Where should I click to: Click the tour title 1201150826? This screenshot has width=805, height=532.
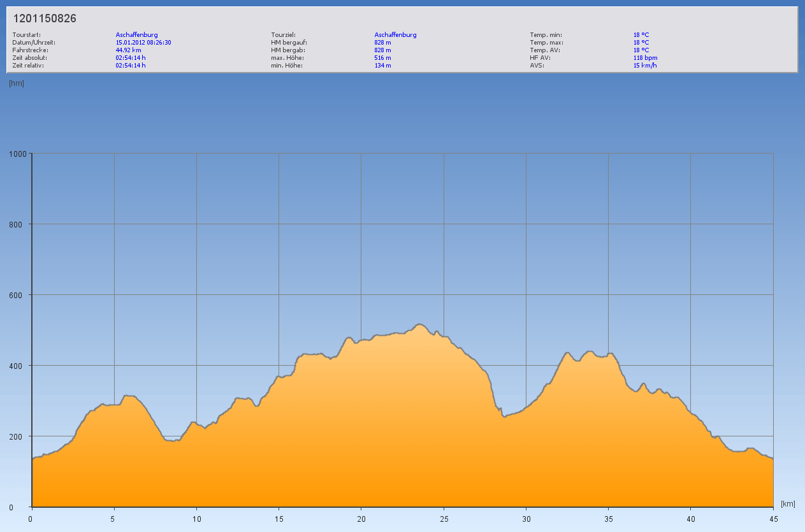(x=45, y=18)
